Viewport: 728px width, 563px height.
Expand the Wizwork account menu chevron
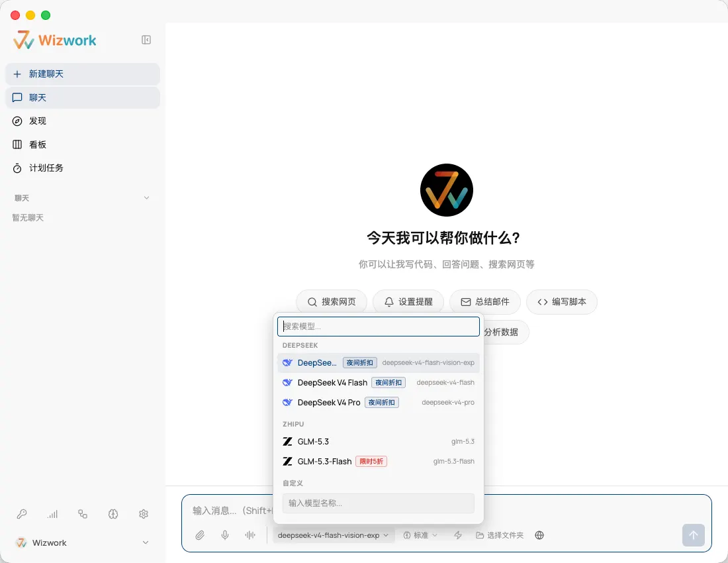click(x=146, y=542)
